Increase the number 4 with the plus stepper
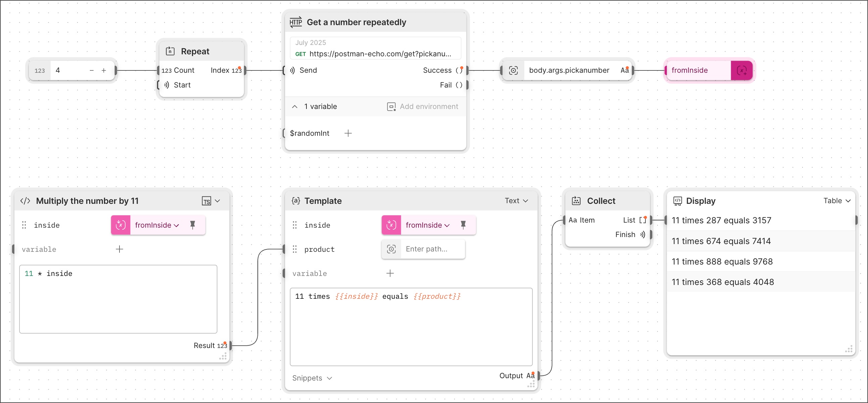 (104, 70)
